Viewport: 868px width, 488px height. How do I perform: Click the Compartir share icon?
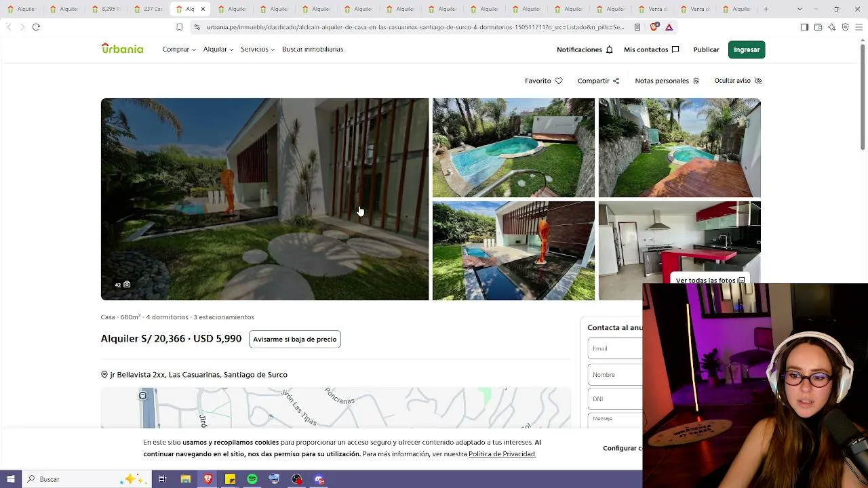pyautogui.click(x=616, y=81)
